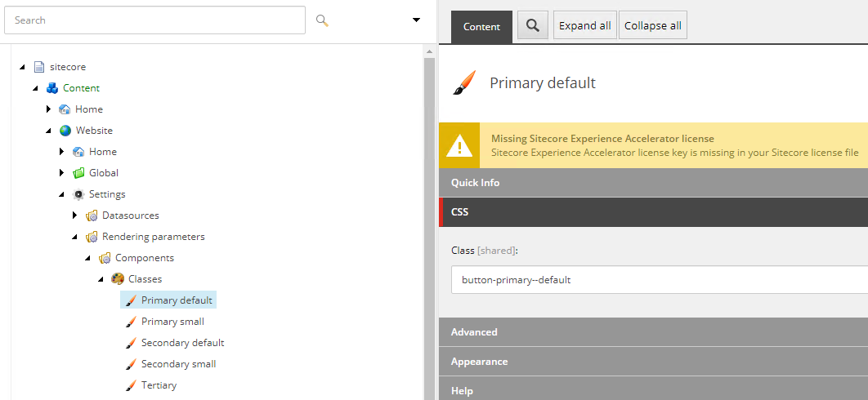Click the blue cubes icon beside Content node
The image size is (868, 400).
[x=52, y=88]
